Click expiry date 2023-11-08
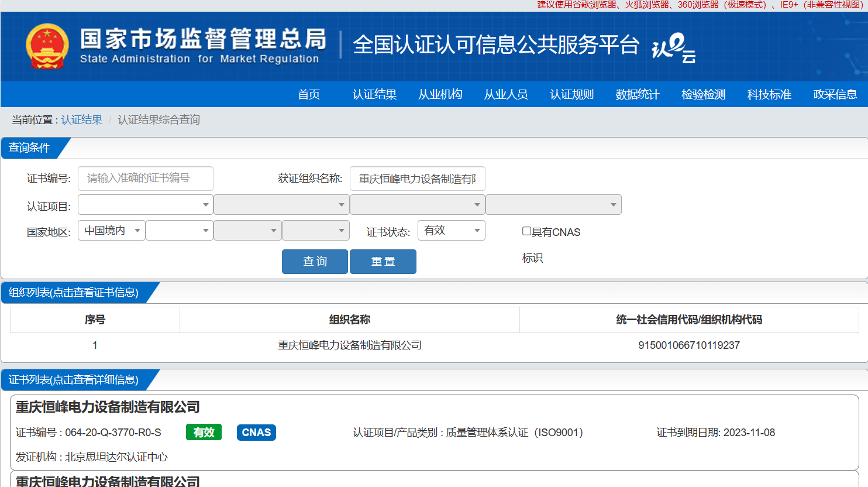Viewport: 868px width, 487px height. (749, 433)
